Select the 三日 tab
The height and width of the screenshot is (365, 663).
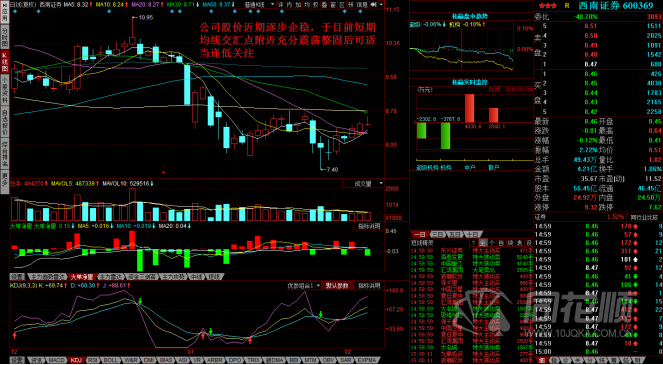[438, 234]
